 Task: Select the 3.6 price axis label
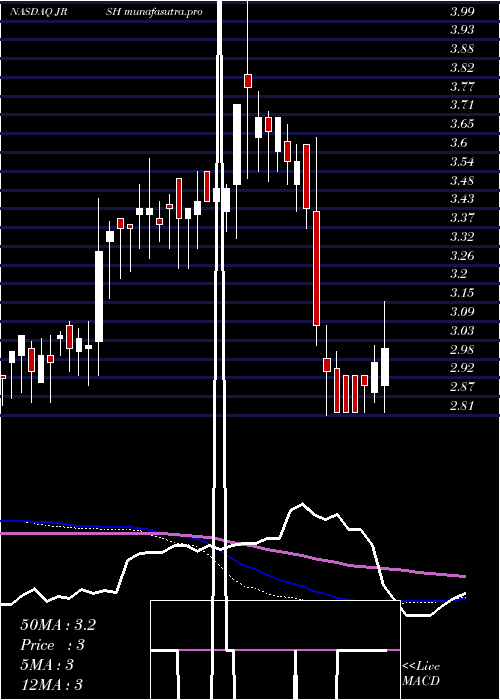(x=459, y=142)
